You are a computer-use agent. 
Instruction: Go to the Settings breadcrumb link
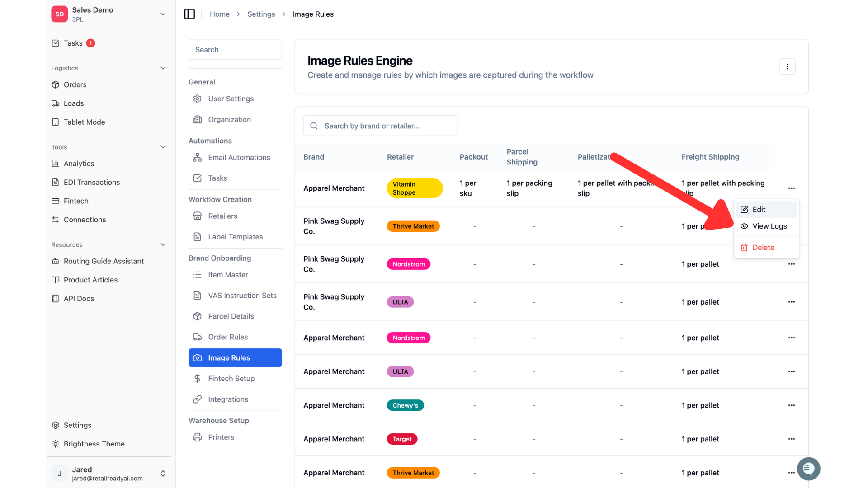point(261,14)
